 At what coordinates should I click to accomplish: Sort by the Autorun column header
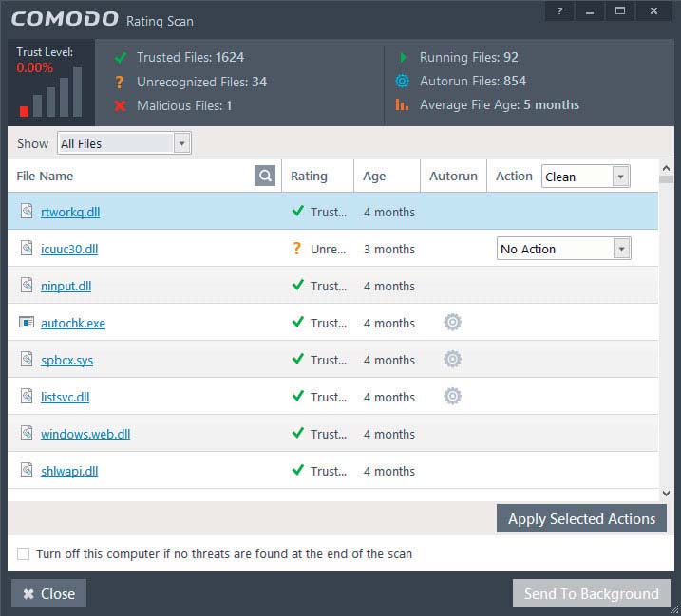pyautogui.click(x=453, y=176)
